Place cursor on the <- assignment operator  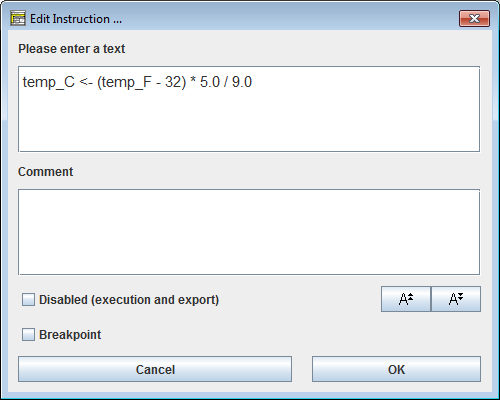pos(86,82)
